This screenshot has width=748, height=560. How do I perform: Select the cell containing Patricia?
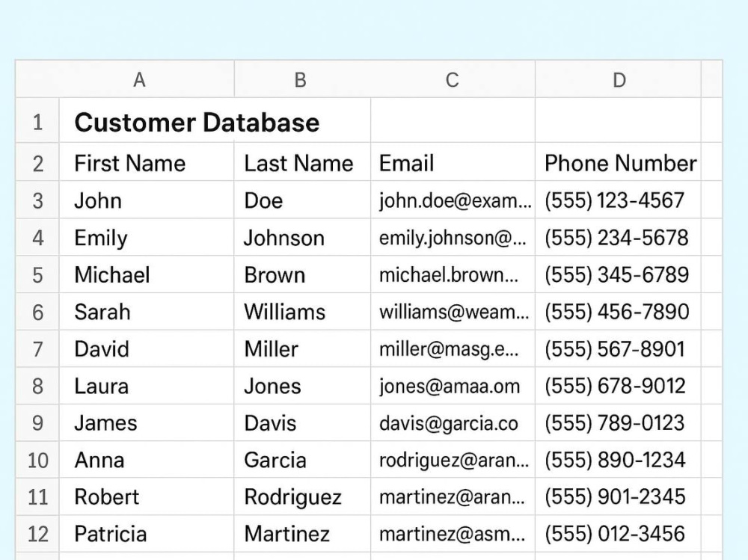(x=147, y=533)
